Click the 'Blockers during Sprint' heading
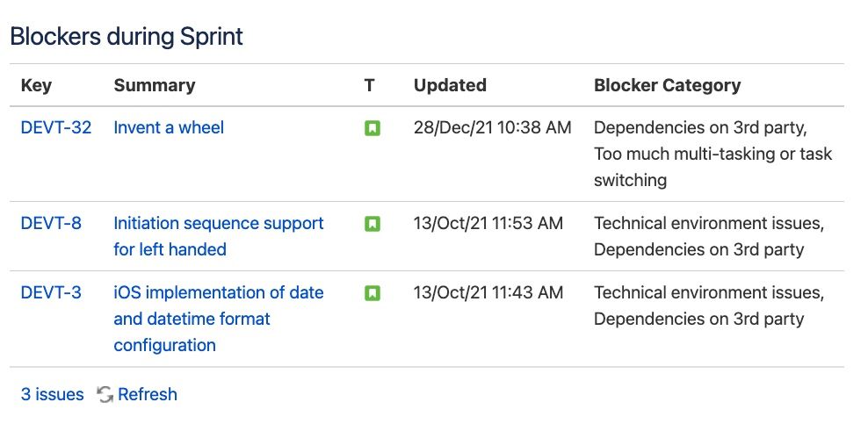The image size is (868, 431). [x=127, y=37]
